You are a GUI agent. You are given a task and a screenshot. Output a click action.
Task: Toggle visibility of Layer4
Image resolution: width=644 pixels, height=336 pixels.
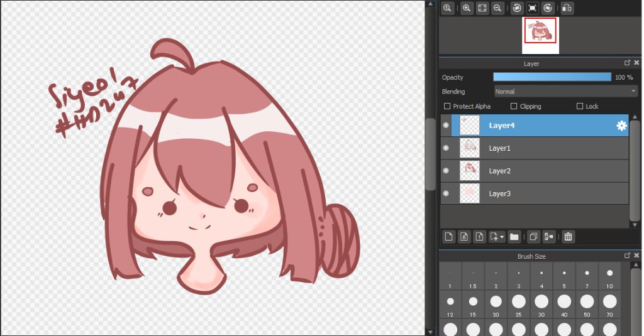[446, 125]
